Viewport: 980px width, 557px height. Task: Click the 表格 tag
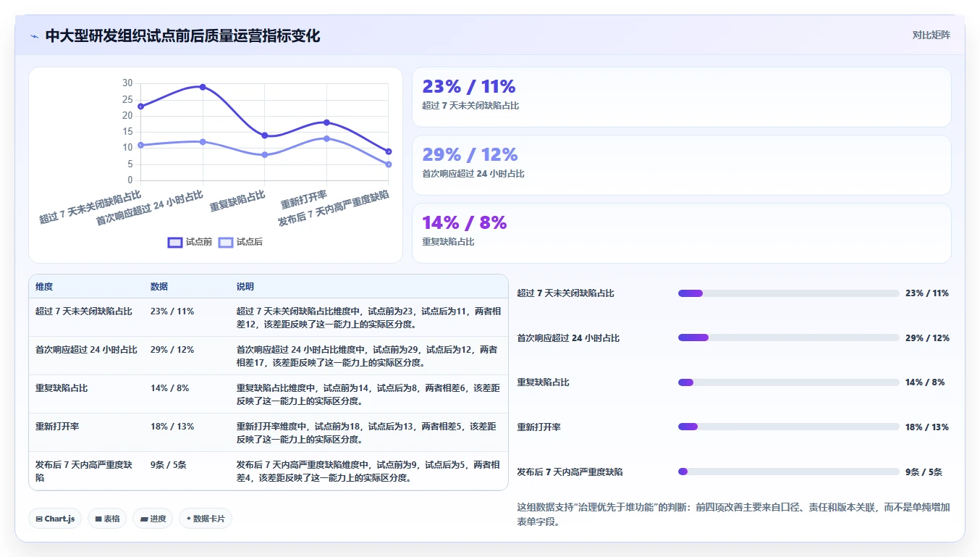(107, 519)
